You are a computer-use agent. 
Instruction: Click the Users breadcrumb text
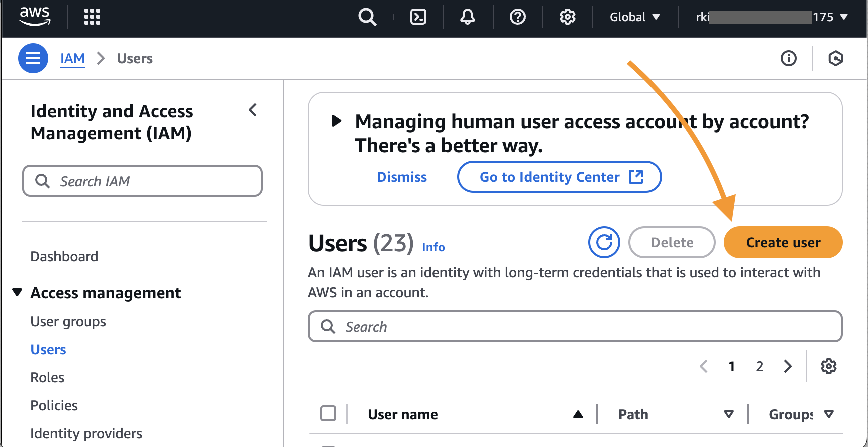coord(135,58)
